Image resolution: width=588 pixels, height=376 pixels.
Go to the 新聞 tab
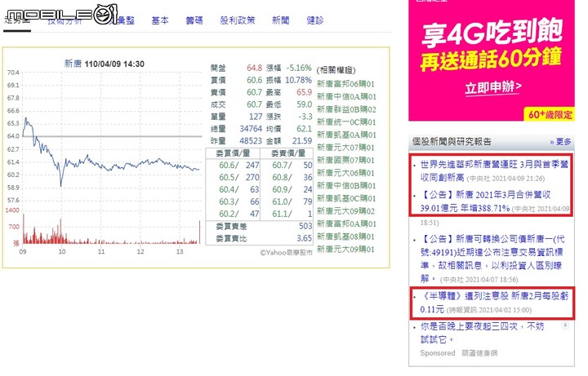click(280, 20)
